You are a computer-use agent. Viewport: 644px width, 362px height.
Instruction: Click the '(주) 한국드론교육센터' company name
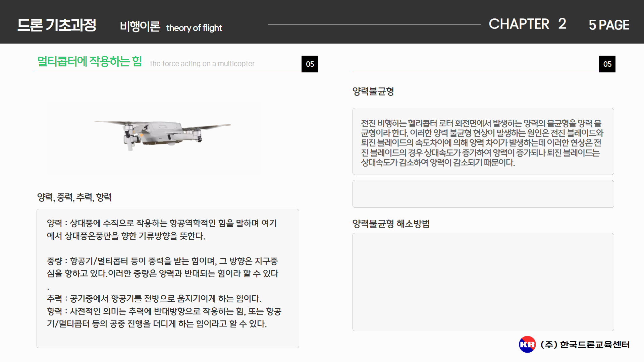point(585,345)
